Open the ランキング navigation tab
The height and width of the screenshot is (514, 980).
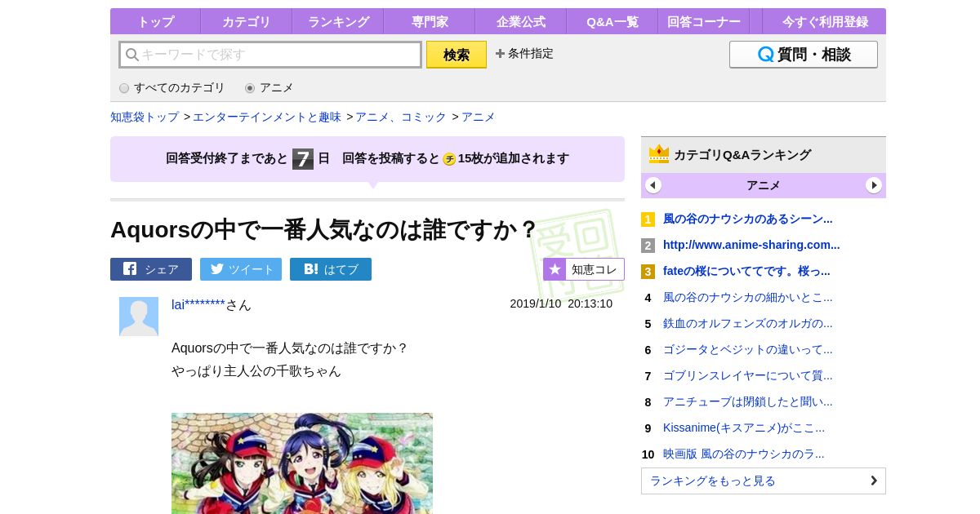pos(337,21)
